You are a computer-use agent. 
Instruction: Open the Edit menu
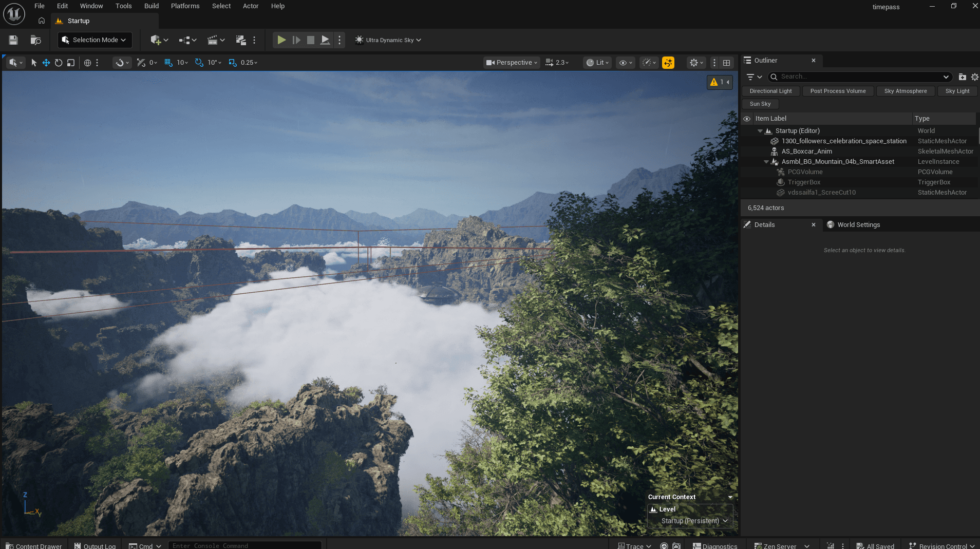click(63, 6)
